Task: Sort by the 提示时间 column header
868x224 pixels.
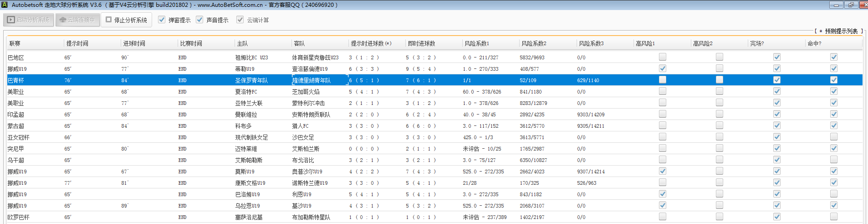Action: click(77, 43)
